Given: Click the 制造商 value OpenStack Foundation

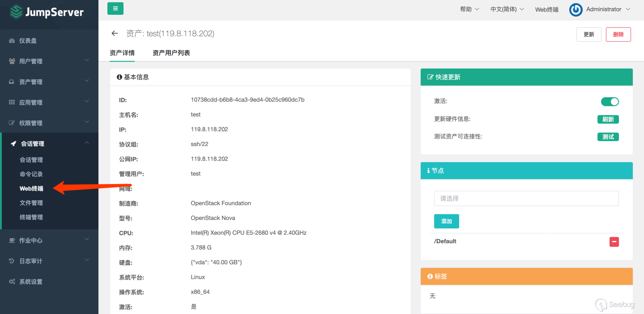Looking at the screenshot, I should (221, 203).
